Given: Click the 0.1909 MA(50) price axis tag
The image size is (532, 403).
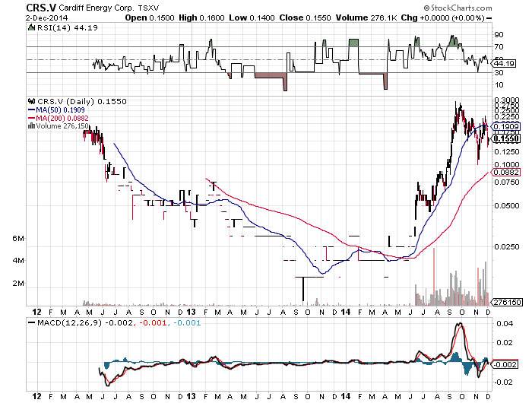Looking at the screenshot, I should [505, 127].
